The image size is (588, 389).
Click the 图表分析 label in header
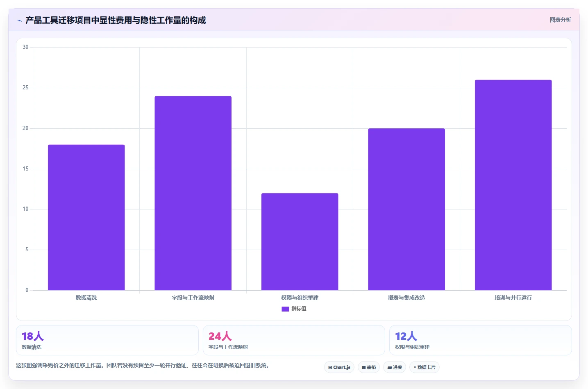click(560, 20)
